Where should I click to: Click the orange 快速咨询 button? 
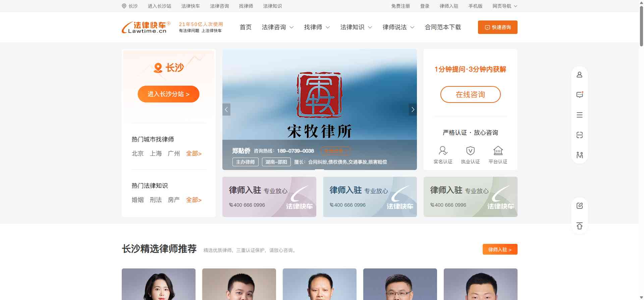497,27
